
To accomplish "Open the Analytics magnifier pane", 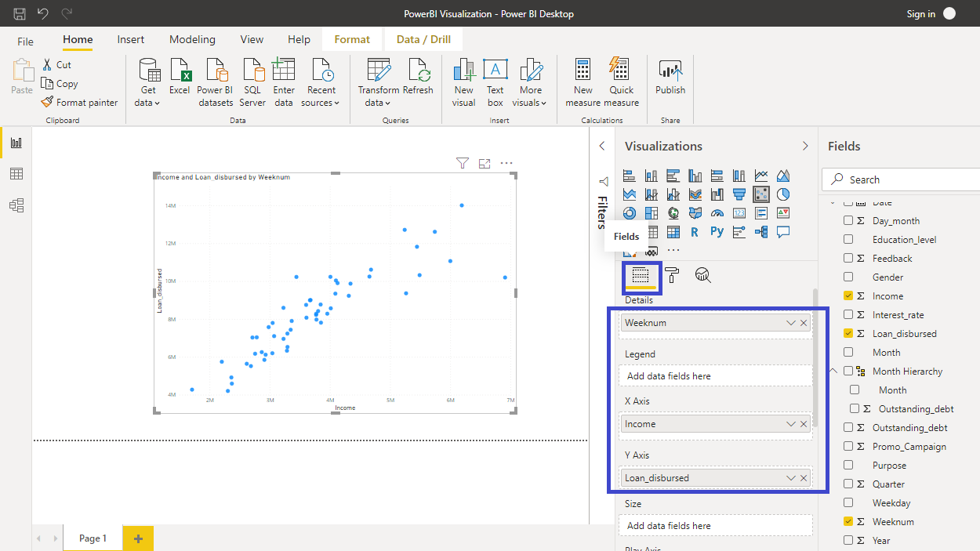I will 703,275.
